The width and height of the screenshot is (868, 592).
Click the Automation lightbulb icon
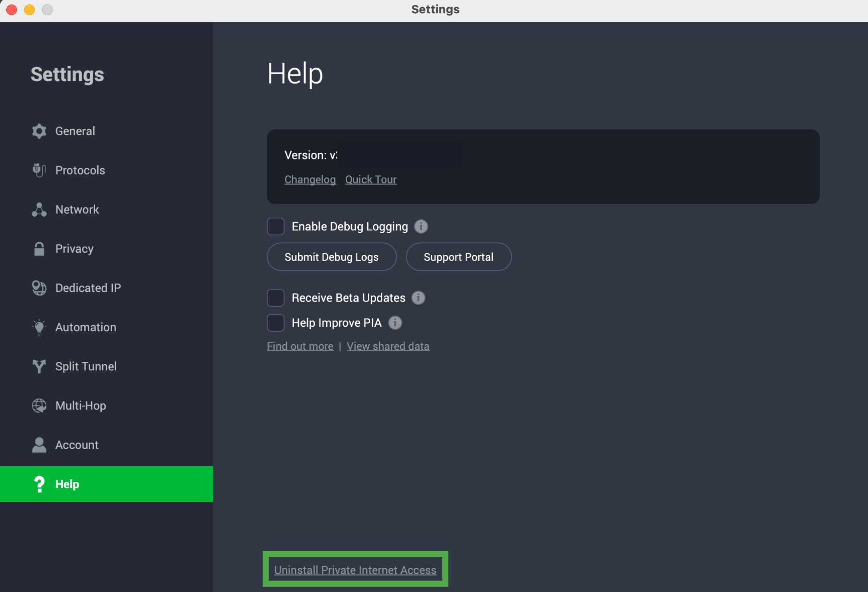tap(39, 327)
